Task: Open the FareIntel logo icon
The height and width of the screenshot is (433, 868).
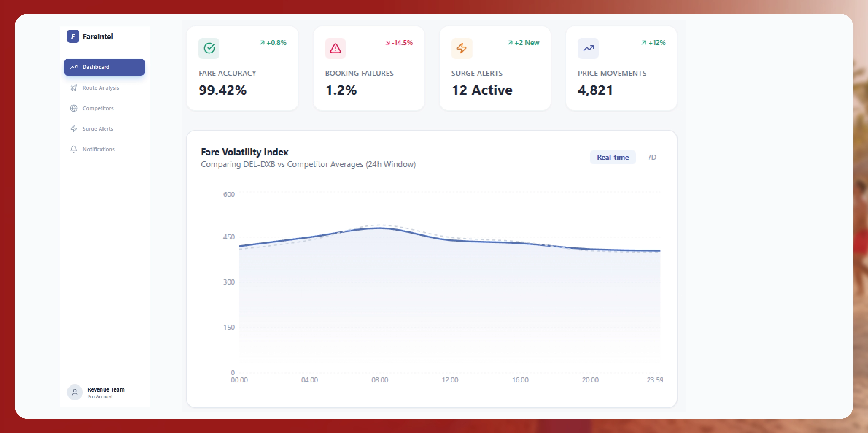Action: (74, 36)
